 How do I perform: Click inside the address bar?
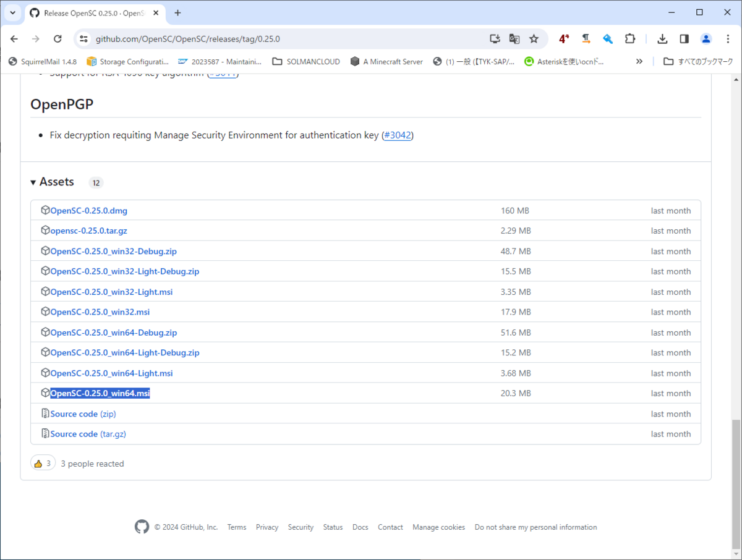pos(247,38)
